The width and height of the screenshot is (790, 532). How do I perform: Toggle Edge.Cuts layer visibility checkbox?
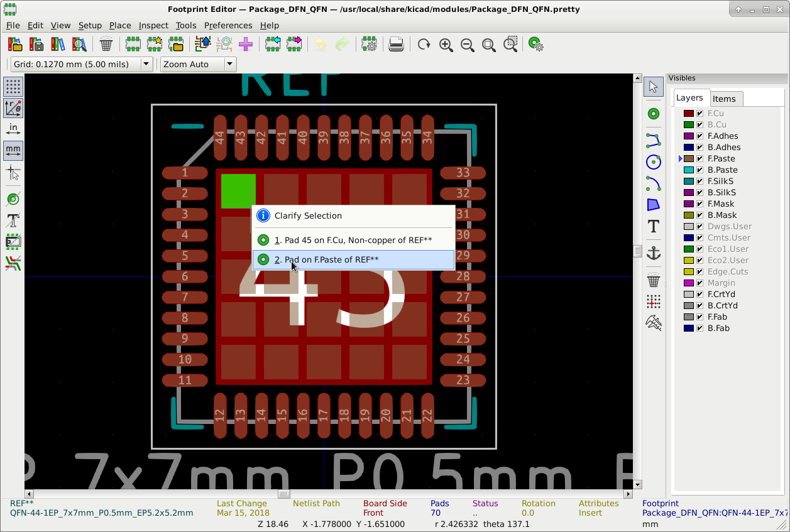click(699, 272)
